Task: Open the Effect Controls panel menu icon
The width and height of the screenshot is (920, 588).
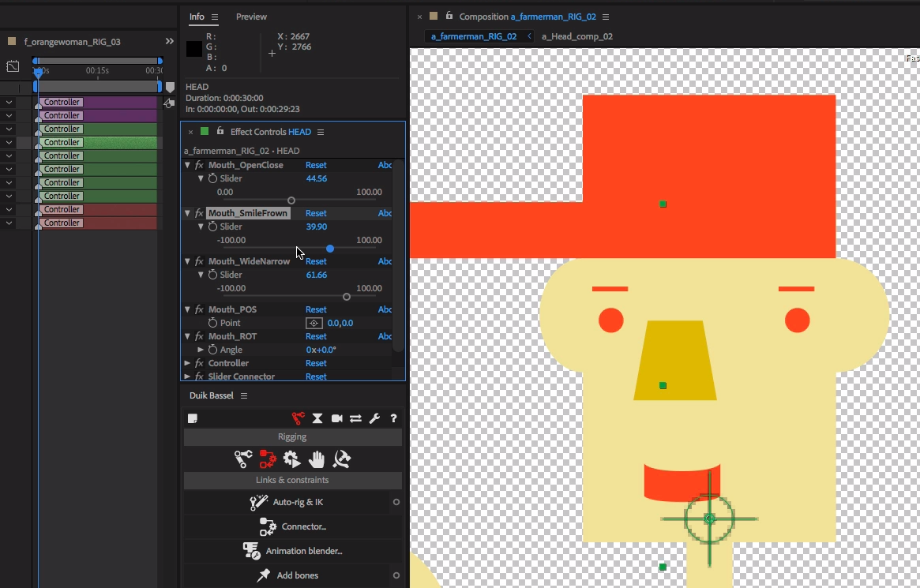Action: tap(321, 132)
